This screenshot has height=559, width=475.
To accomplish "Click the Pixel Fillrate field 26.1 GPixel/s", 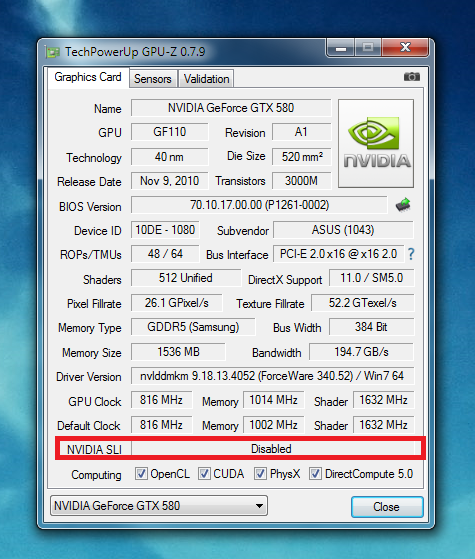I will point(177,303).
